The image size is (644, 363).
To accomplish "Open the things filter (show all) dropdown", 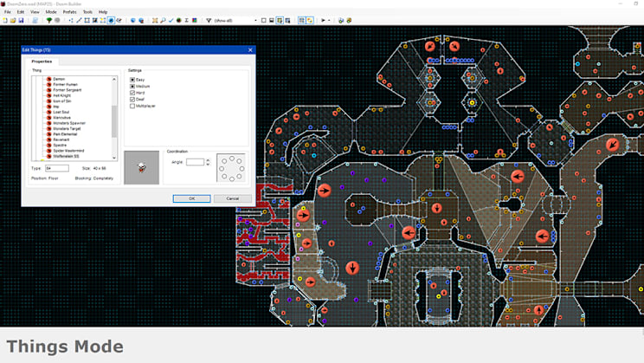I will [x=255, y=20].
